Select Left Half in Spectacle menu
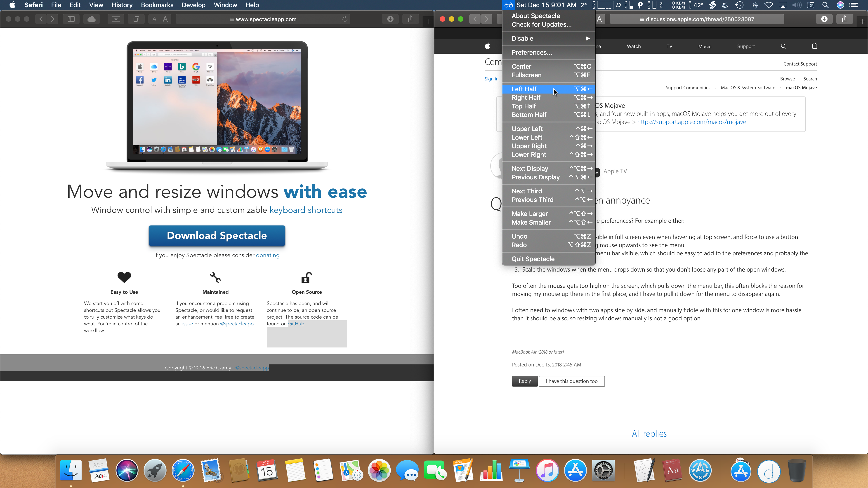 tap(524, 89)
